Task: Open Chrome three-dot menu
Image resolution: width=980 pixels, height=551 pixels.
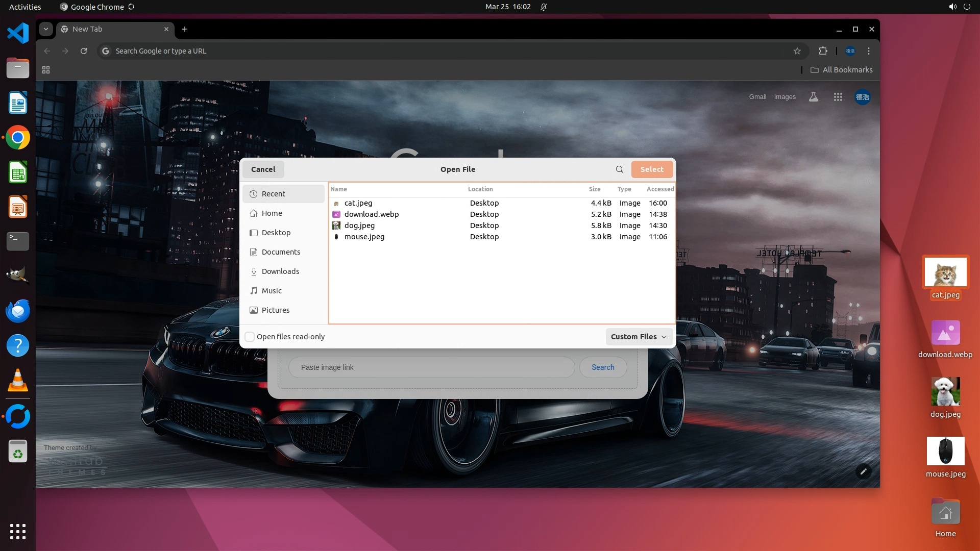Action: coord(869,51)
